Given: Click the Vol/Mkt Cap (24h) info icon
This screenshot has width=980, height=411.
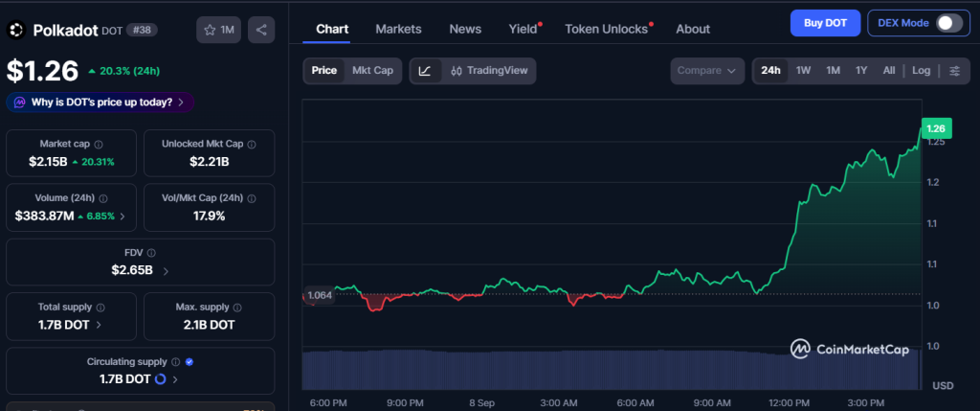Looking at the screenshot, I should click(x=252, y=198).
